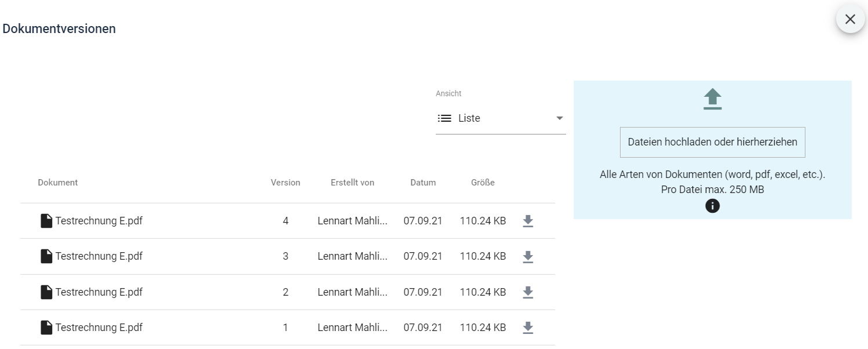Image resolution: width=868 pixels, height=349 pixels.
Task: Download version 4 of Testrechnung E.pdf
Action: tap(527, 221)
